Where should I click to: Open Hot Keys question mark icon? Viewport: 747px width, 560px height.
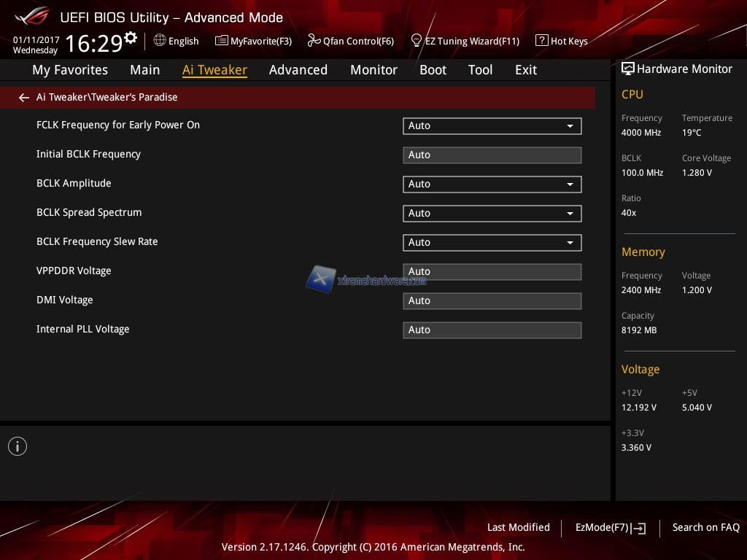(541, 41)
